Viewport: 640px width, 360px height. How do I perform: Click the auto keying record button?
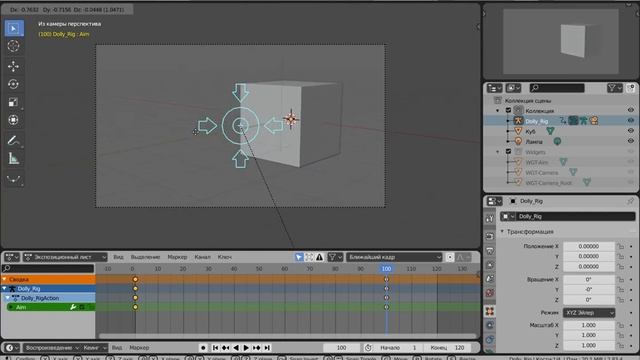[x=203, y=348]
